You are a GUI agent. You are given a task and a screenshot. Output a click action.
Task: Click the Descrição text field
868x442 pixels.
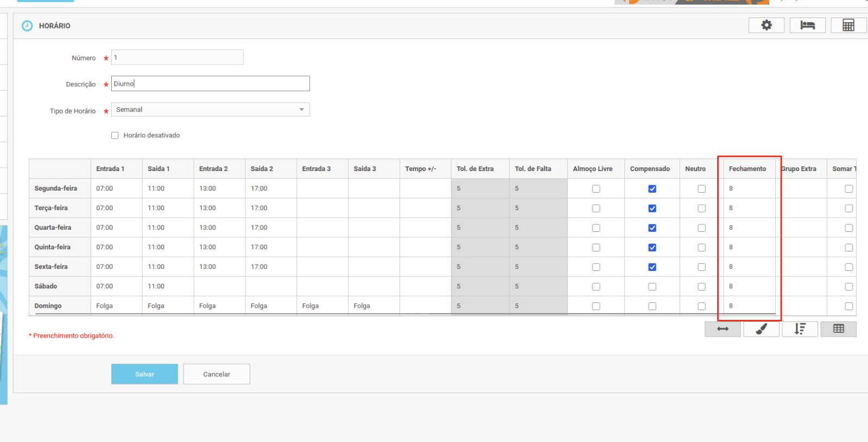point(210,84)
